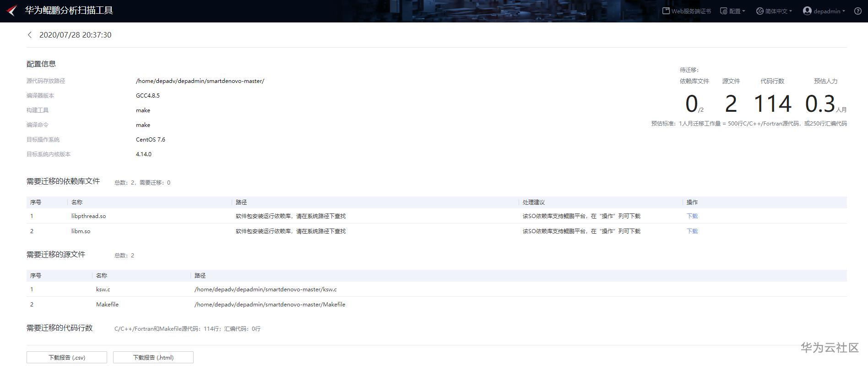The width and height of the screenshot is (868, 366).
Task: Click the path /home/depadv/depadmin/smartdenovo-master/Makefile
Action: [270, 305]
